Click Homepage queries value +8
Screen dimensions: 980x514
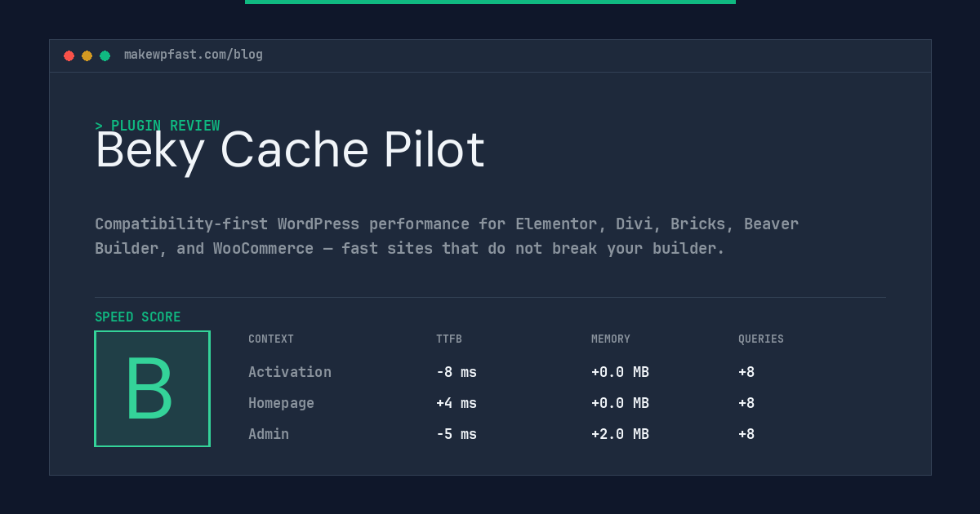click(746, 403)
